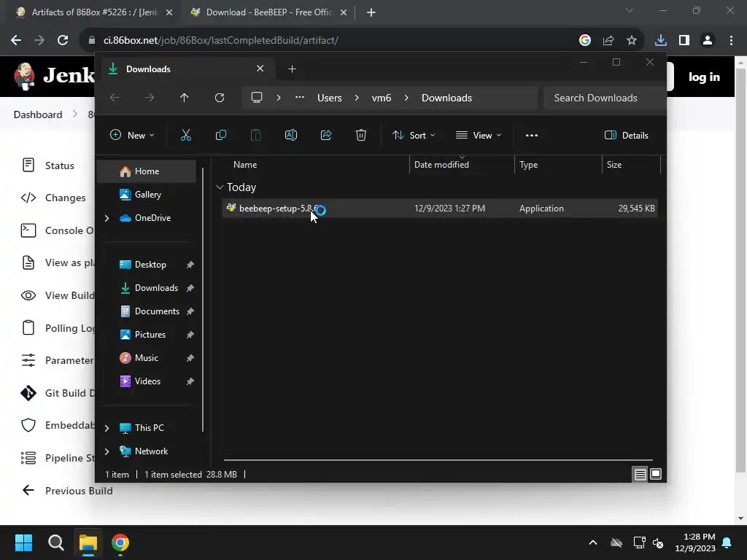Open Chrome from the Windows taskbar
Screen dimensions: 747x560
click(x=120, y=542)
